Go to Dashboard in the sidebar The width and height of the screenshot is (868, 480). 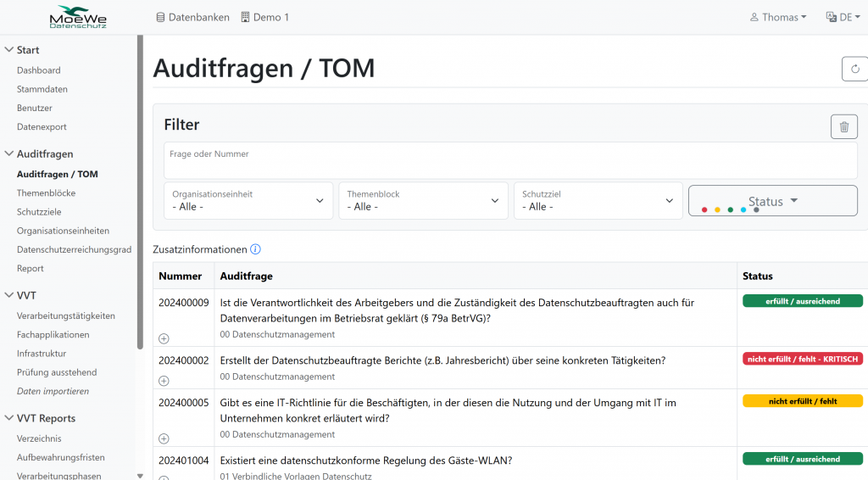(x=38, y=70)
